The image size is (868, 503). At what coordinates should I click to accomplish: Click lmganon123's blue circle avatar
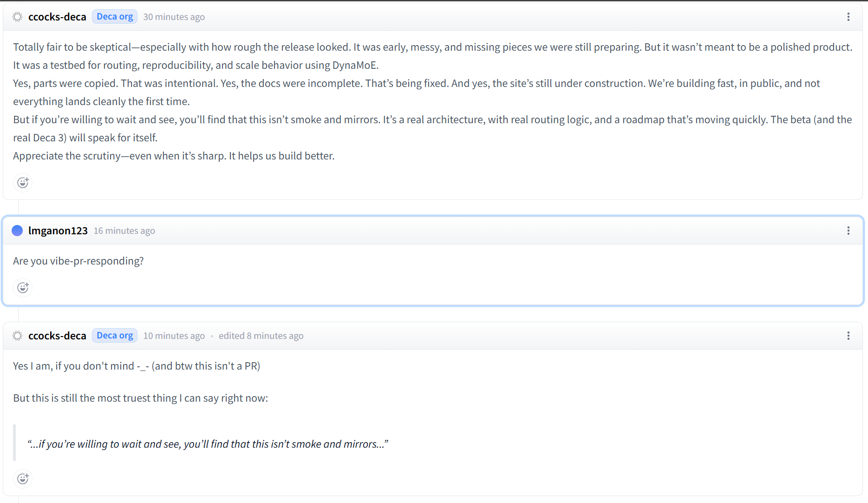pos(17,231)
